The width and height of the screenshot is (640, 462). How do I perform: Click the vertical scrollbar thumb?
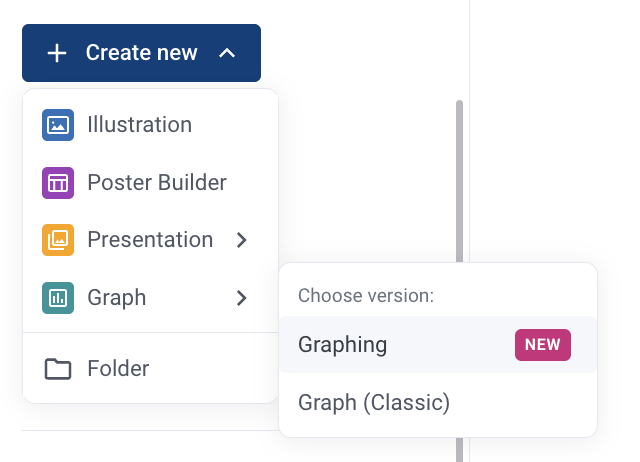coord(460,182)
